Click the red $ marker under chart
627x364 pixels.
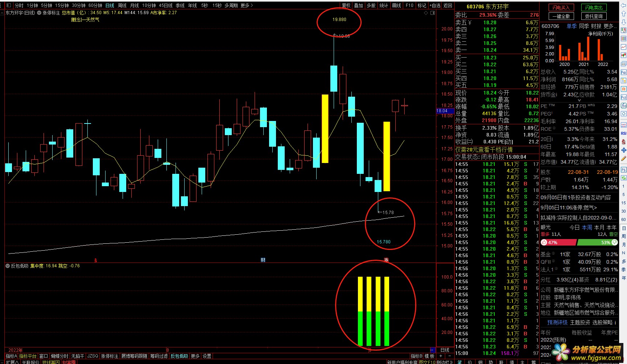point(95,260)
